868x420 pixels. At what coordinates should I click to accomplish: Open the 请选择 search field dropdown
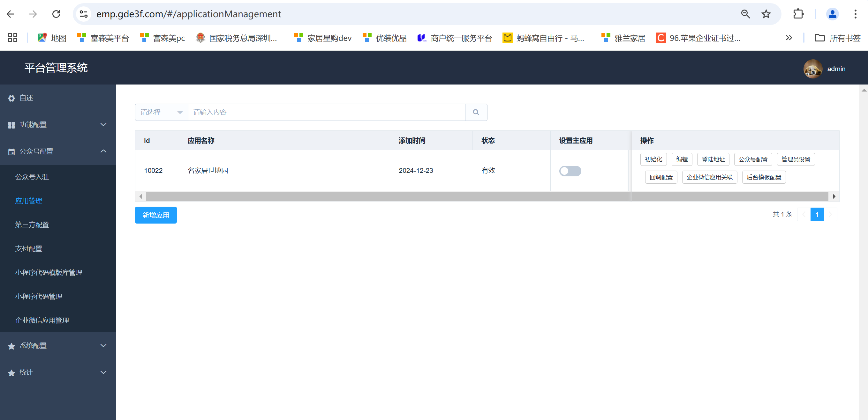click(x=162, y=112)
